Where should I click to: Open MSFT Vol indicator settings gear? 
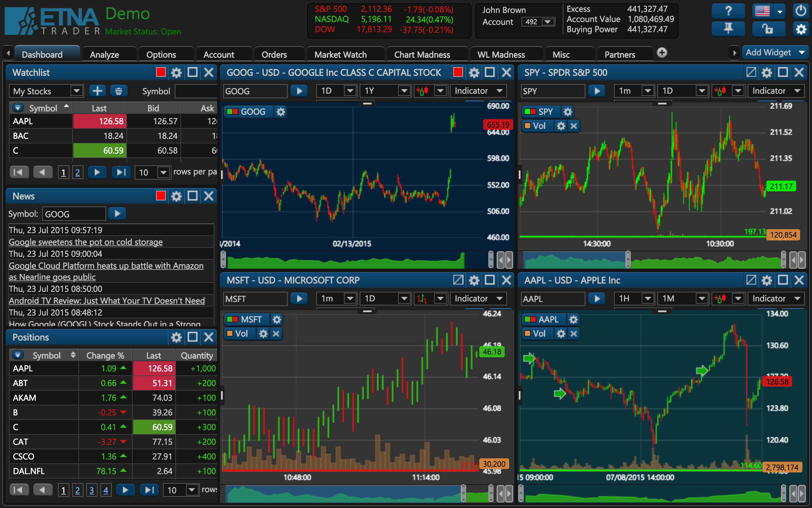point(263,334)
